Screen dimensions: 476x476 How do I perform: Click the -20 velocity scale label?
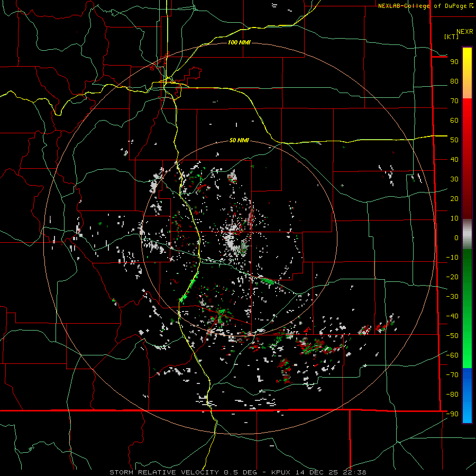tap(452, 277)
